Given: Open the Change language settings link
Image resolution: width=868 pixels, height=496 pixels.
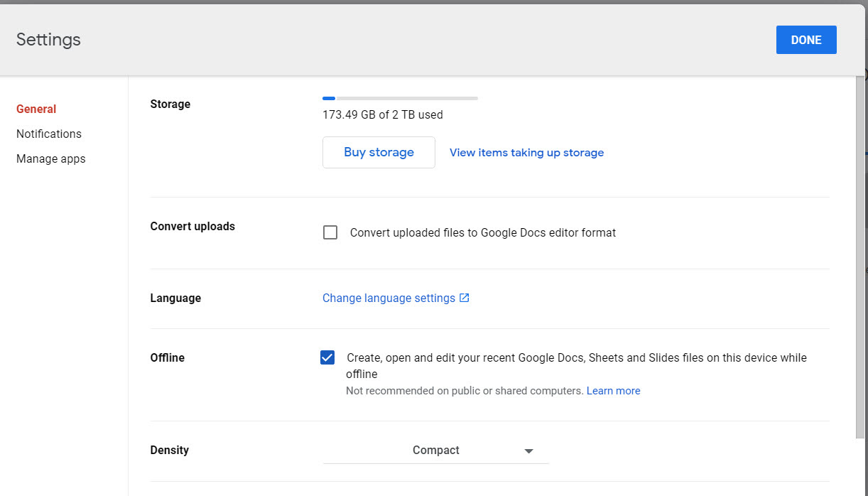Looking at the screenshot, I should [x=389, y=298].
